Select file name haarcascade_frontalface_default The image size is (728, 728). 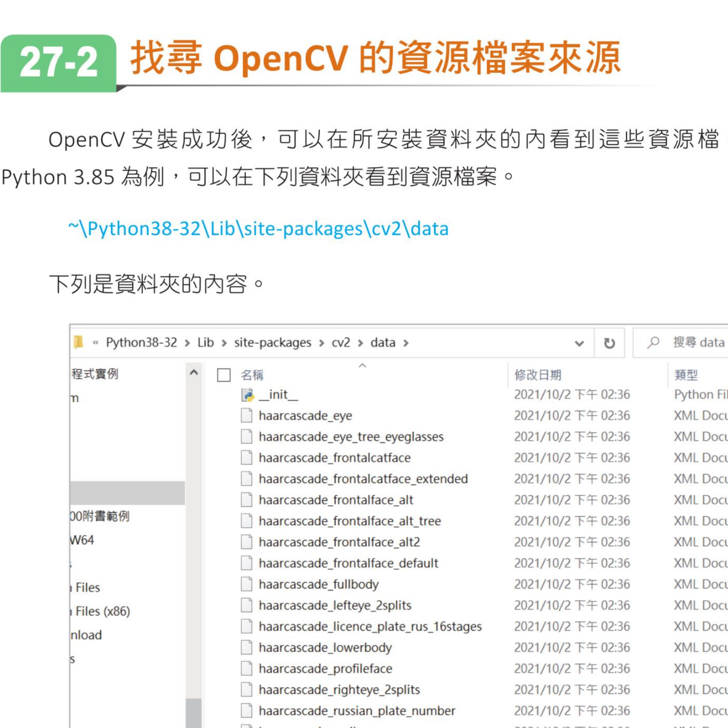click(348, 563)
